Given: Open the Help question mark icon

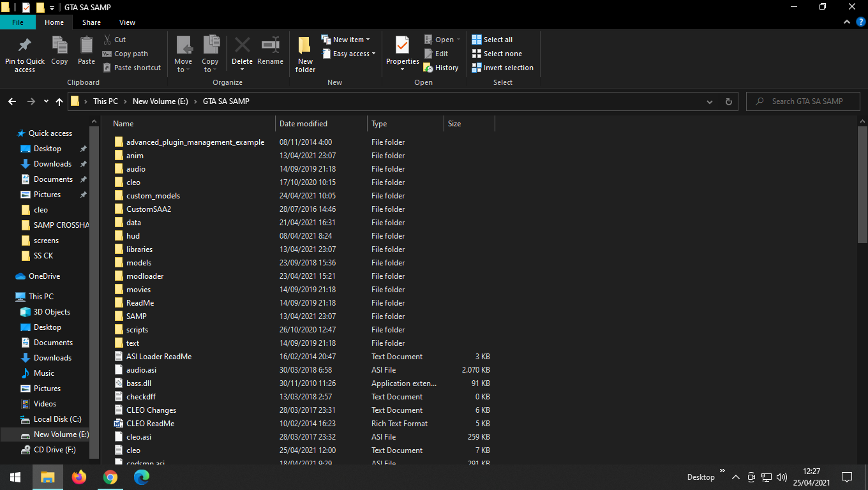Looking at the screenshot, I should click(x=860, y=22).
